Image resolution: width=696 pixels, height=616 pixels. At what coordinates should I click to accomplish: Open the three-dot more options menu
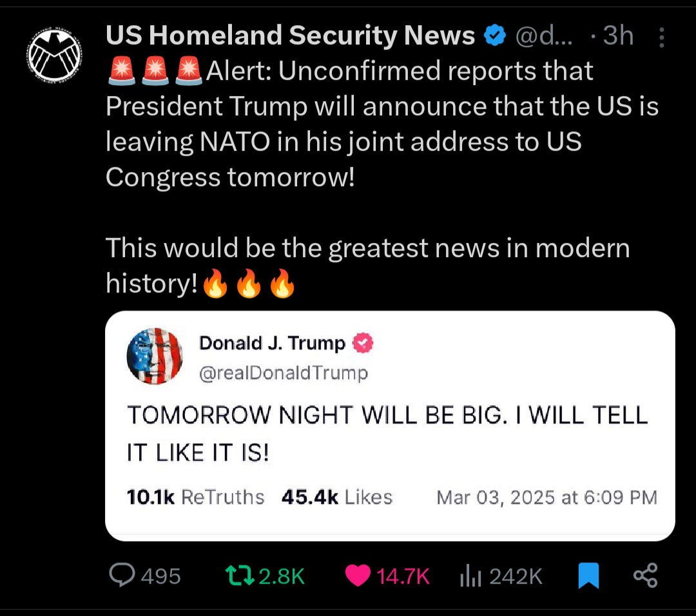point(662,37)
